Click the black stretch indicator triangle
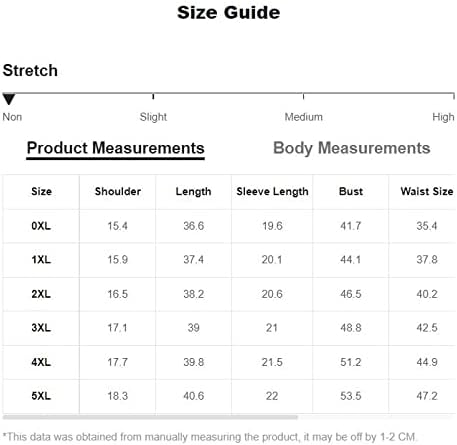 9,99
